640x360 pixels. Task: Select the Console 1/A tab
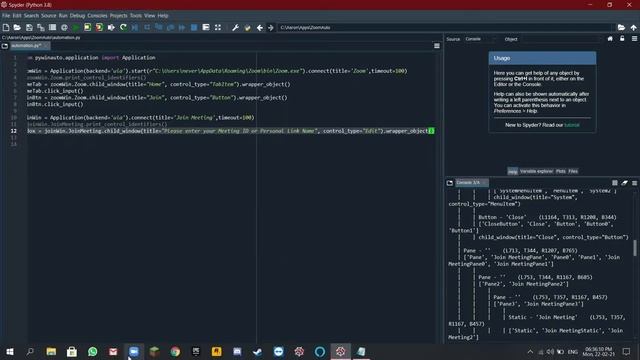pyautogui.click(x=471, y=182)
